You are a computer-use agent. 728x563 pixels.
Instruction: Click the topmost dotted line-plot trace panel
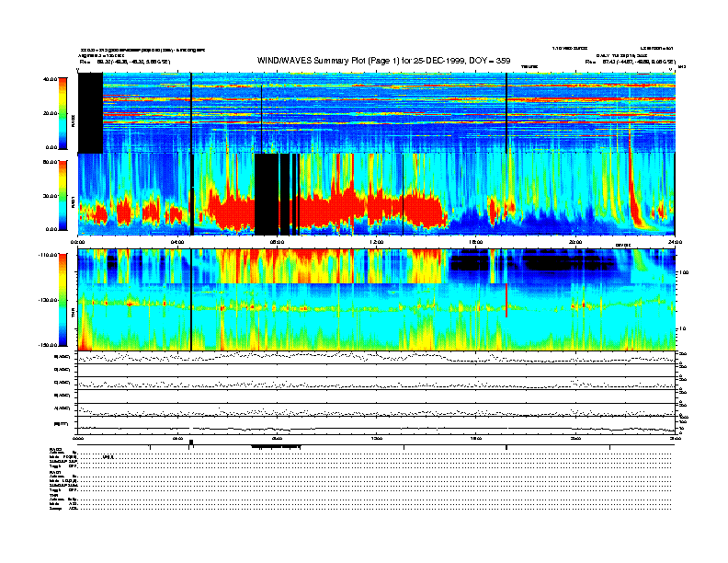coord(377,357)
